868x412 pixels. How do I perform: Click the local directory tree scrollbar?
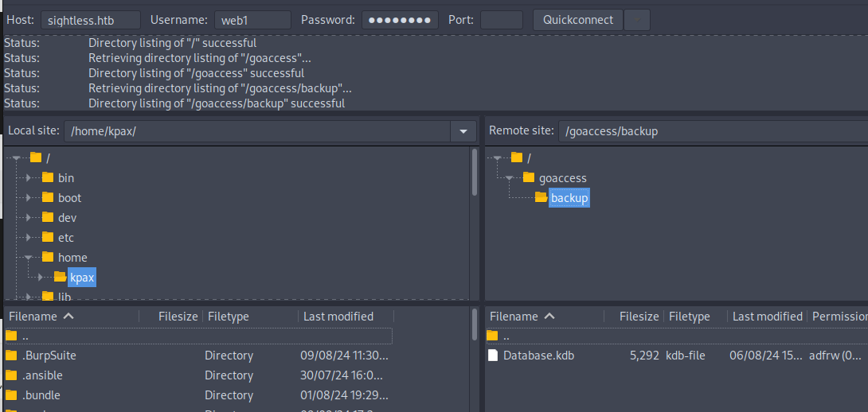[475, 171]
